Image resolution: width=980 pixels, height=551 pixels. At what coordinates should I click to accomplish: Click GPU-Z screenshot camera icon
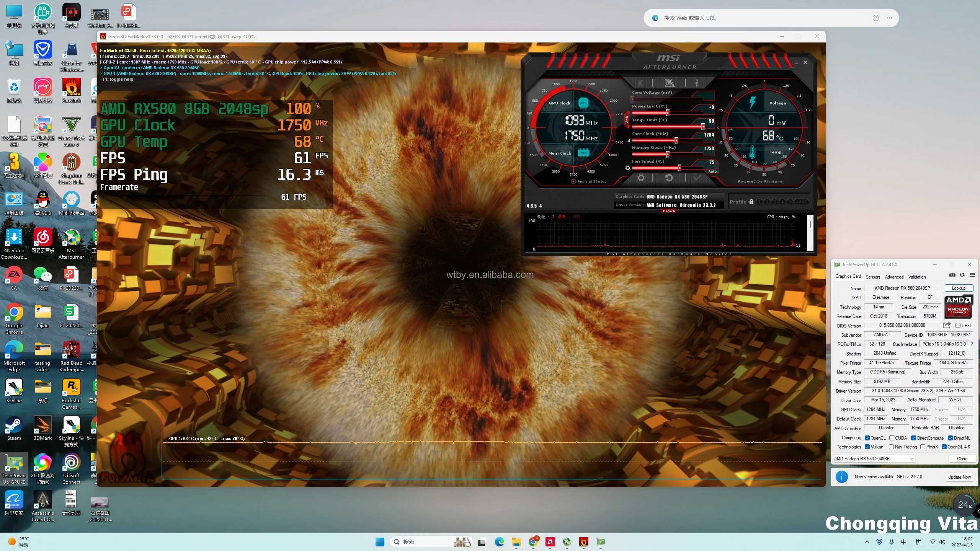[x=952, y=275]
